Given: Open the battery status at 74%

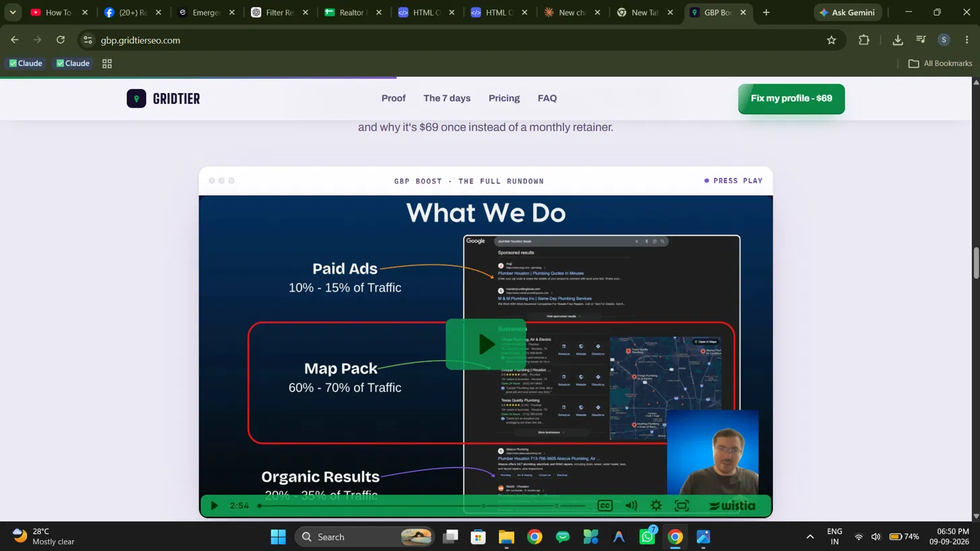Looking at the screenshot, I should (x=904, y=537).
